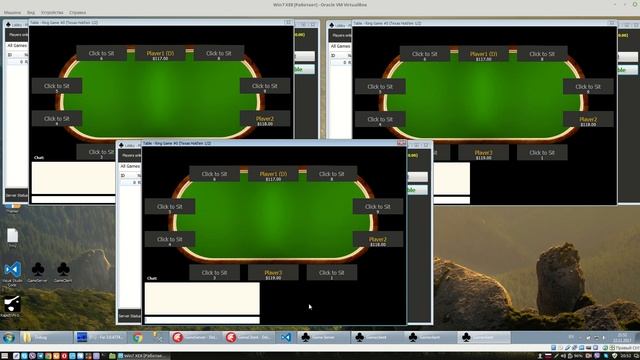Open the Вид menu of VirtualBox
Screen dimensions: 640x360
31,13
